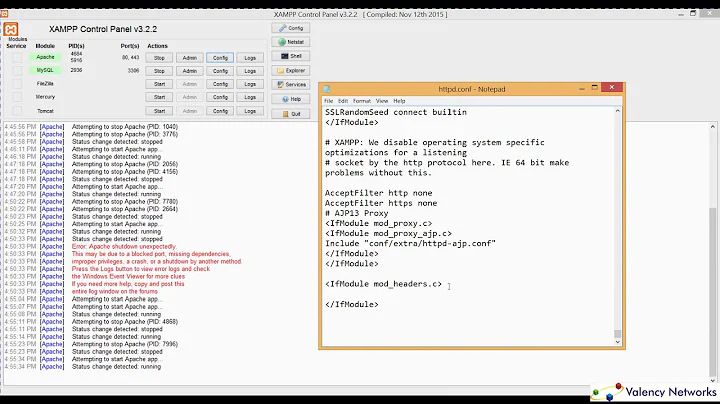The width and height of the screenshot is (720, 404).
Task: Open Notepad Format menu
Action: point(362,101)
